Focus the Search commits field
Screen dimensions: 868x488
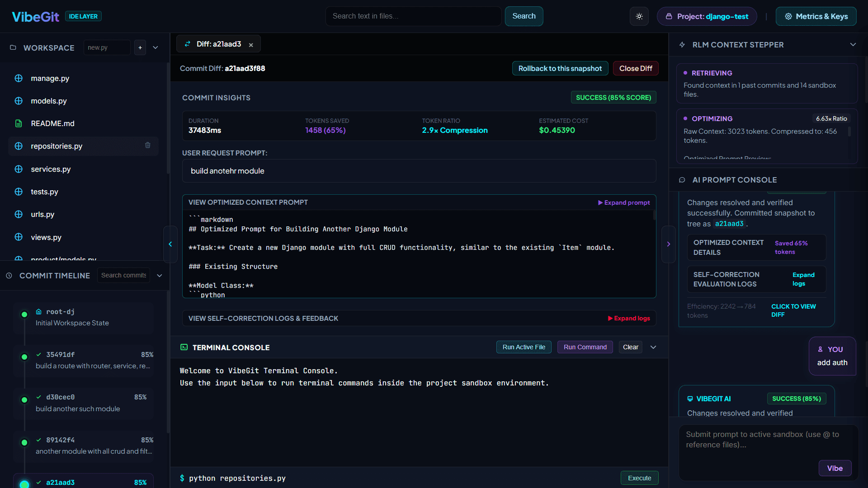[124, 275]
